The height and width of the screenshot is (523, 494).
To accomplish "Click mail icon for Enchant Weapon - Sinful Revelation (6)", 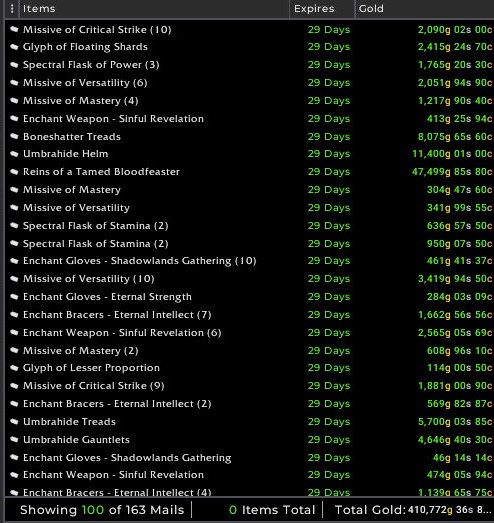I will (x=14, y=333).
